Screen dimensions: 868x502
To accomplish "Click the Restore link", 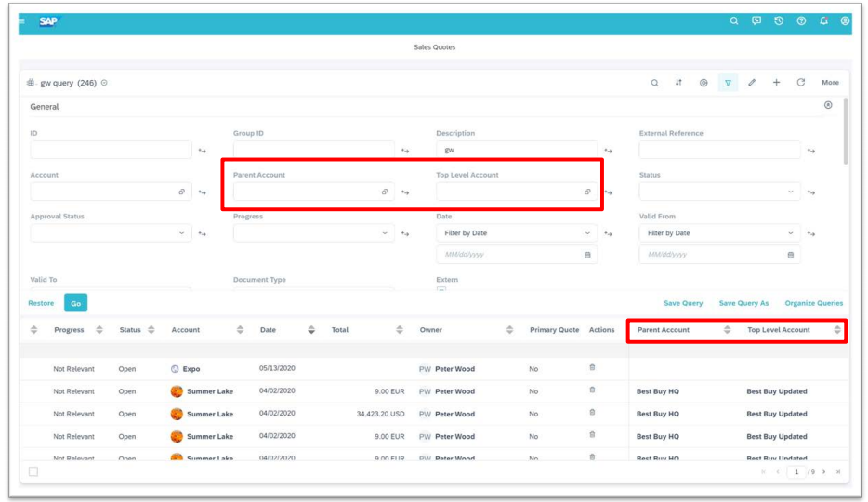I will (41, 303).
